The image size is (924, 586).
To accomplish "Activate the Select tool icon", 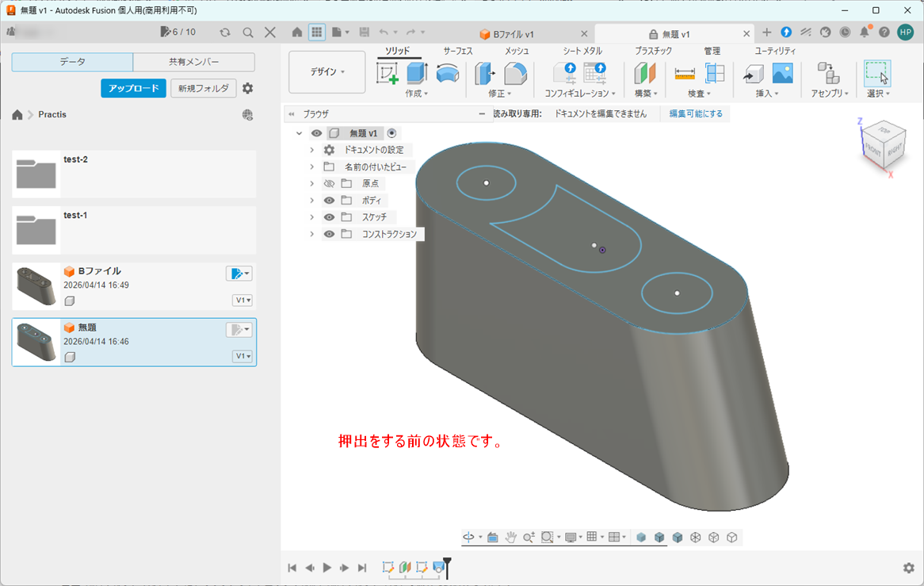I will pyautogui.click(x=877, y=73).
